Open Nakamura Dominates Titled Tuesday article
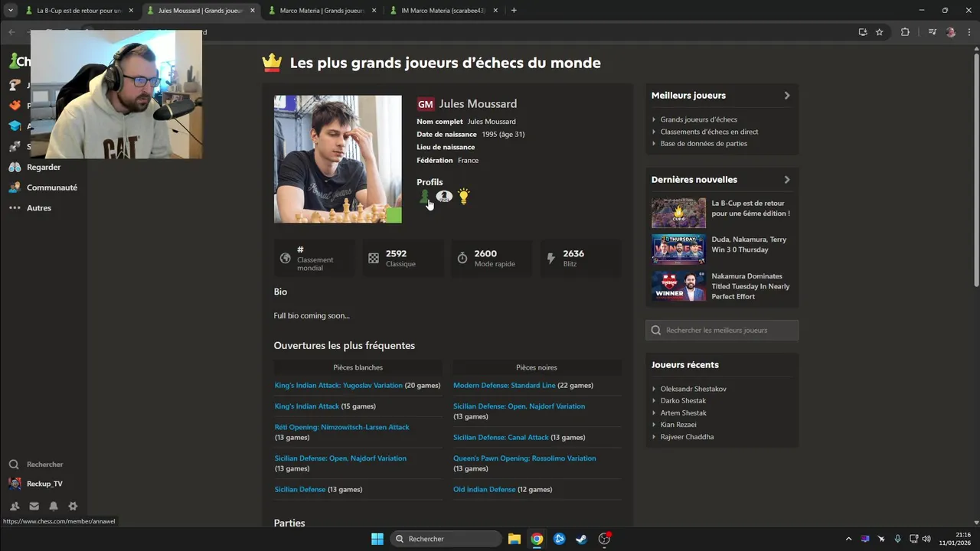980x551 pixels. click(x=750, y=286)
